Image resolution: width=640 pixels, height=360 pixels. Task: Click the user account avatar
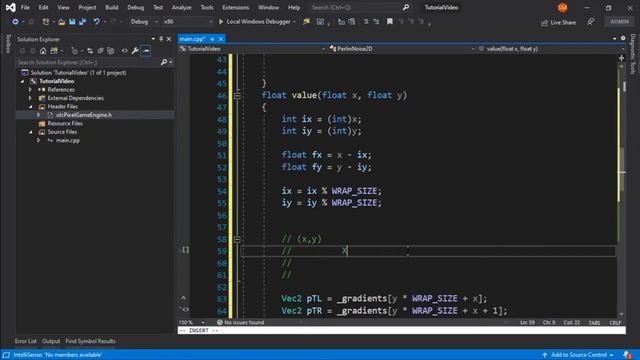[x=562, y=7]
